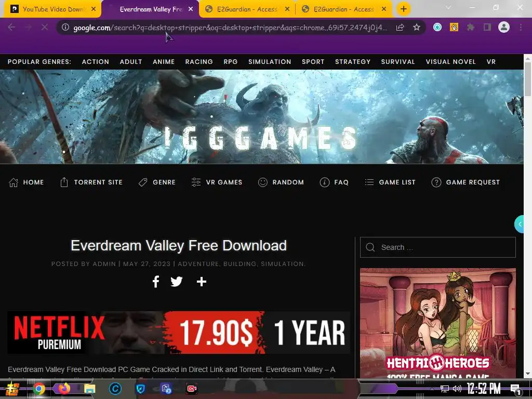View site information icon in address bar

pyautogui.click(x=65, y=27)
